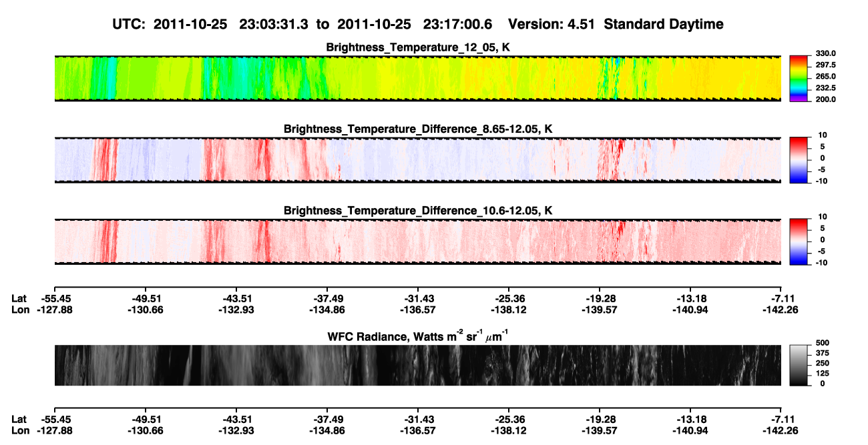Click latitude '-37.49' on the upper axis

point(327,298)
